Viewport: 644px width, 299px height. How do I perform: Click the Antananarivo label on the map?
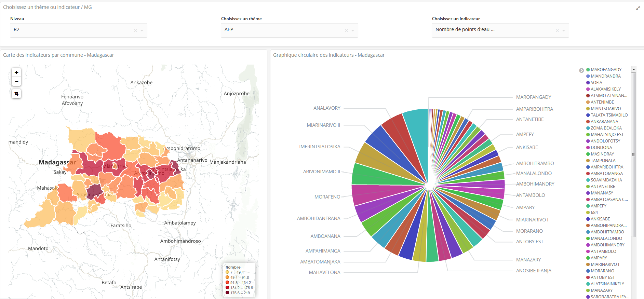tap(192, 160)
